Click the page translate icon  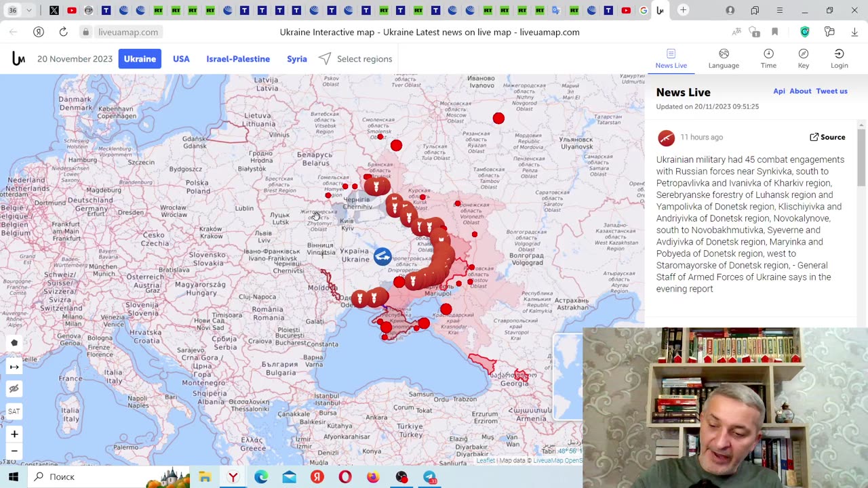coord(736,32)
